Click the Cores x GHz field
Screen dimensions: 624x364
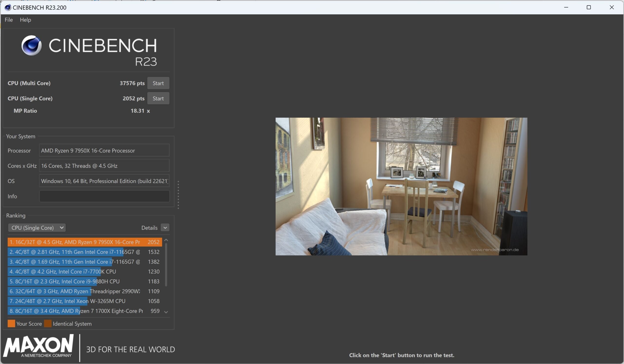104,166
